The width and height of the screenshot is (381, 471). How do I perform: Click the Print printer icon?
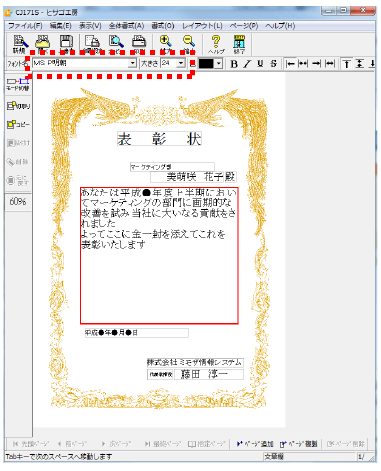click(x=139, y=44)
